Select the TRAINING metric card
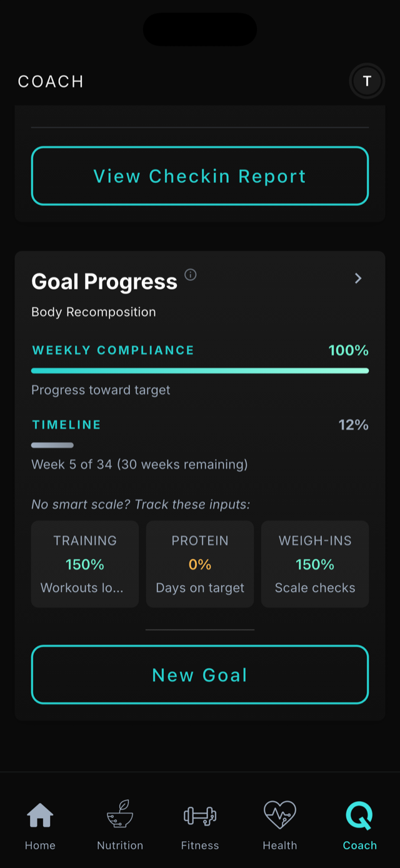400x868 pixels. click(x=85, y=563)
